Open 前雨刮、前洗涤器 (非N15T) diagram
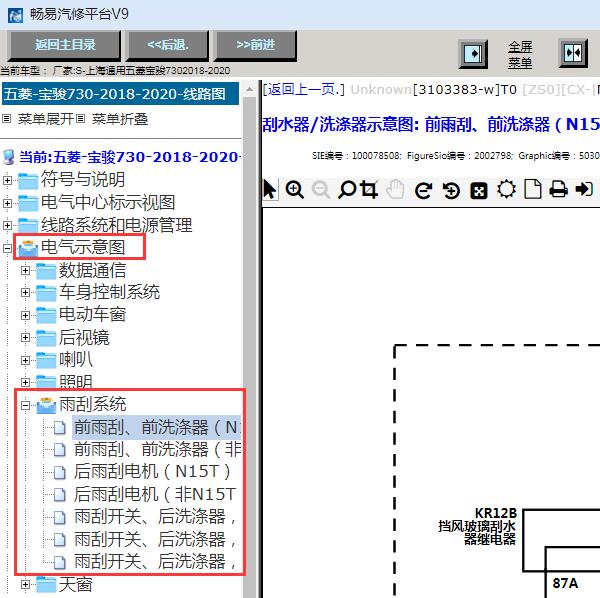 (x=157, y=449)
